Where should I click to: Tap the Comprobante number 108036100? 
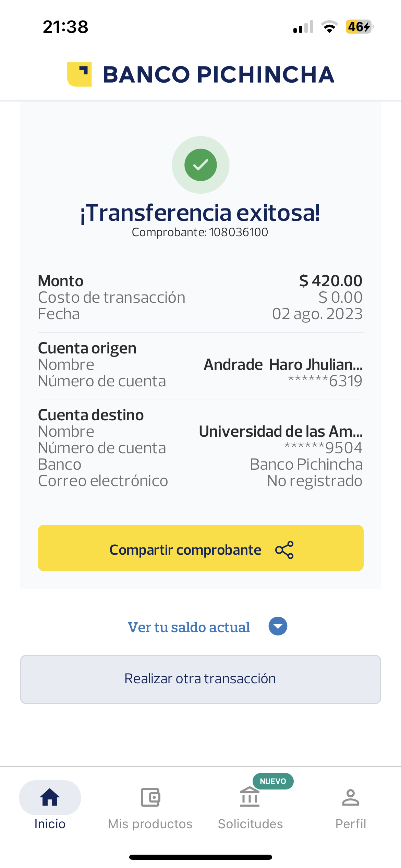pyautogui.click(x=239, y=232)
